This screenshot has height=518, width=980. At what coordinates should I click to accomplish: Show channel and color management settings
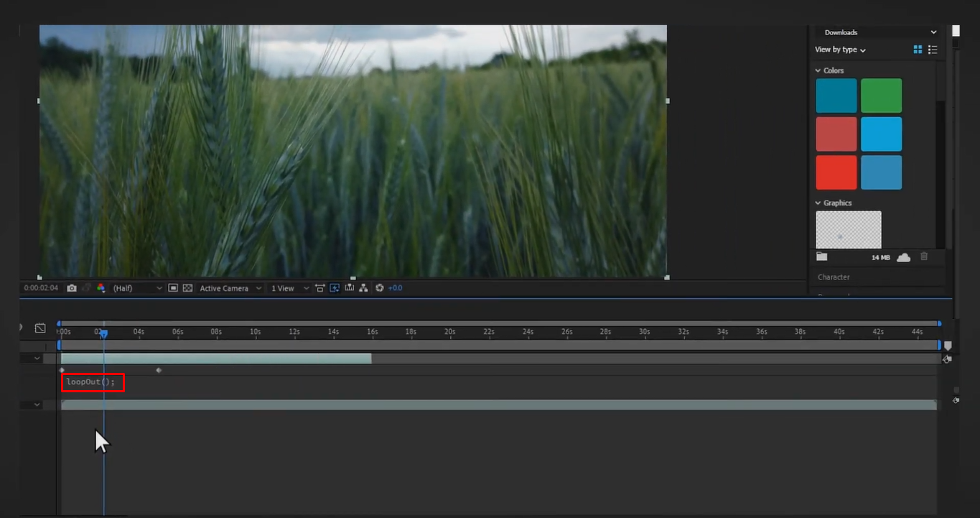[100, 287]
